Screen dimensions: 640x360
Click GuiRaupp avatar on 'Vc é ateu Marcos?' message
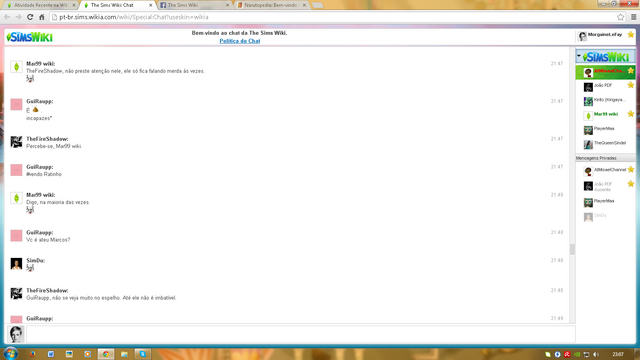point(16,236)
